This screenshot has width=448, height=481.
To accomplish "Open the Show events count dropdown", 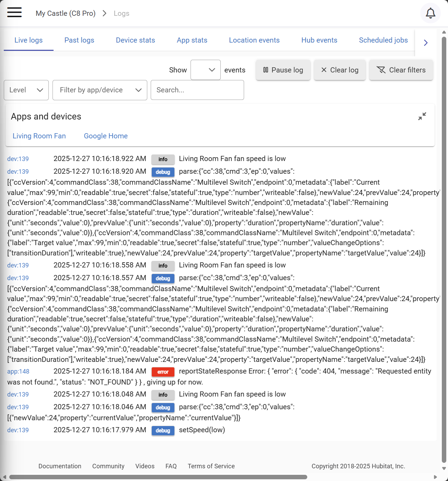I will click(205, 70).
